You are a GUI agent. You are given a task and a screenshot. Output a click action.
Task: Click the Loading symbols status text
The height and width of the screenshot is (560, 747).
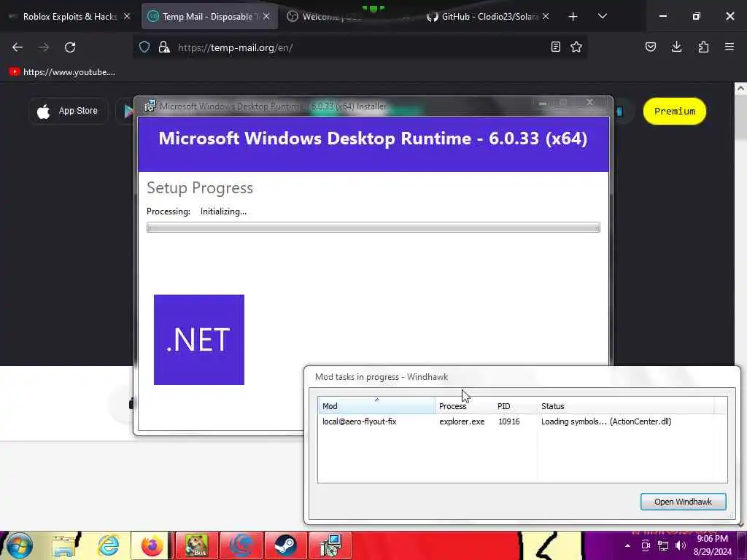[x=606, y=421]
